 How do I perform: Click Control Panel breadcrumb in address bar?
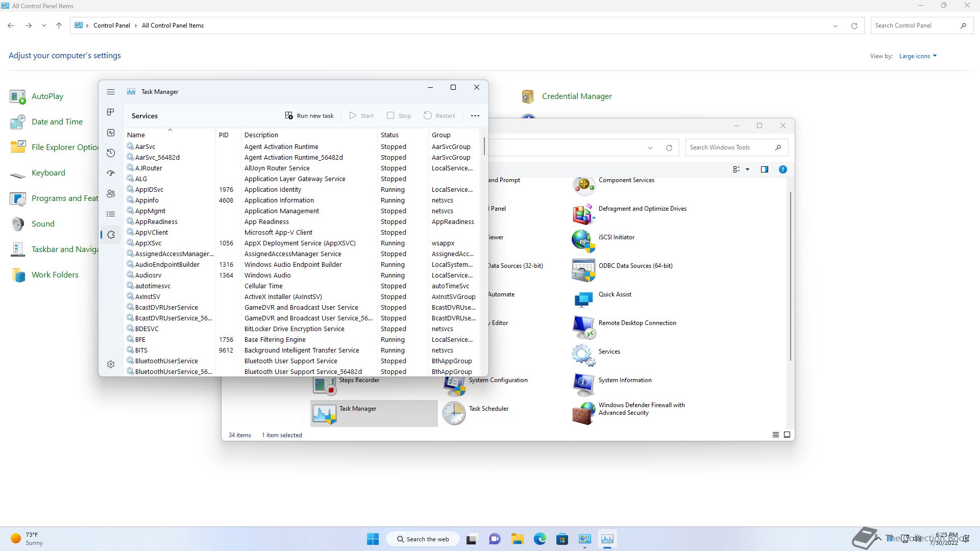tap(112, 26)
